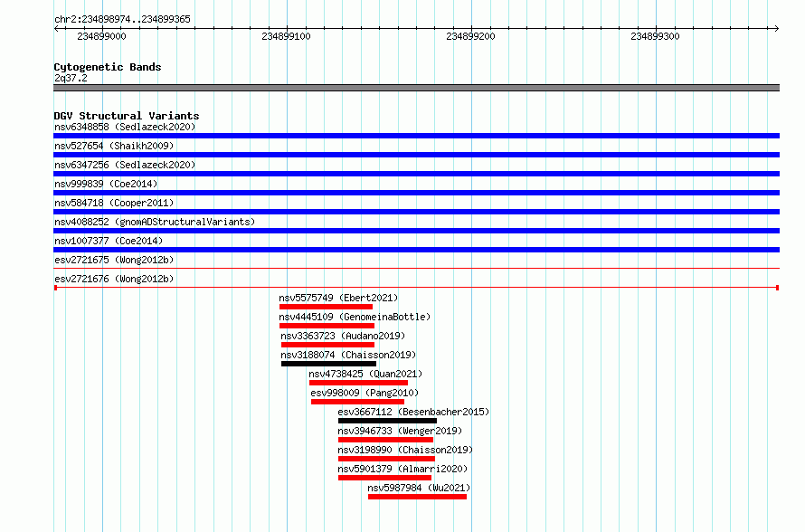This screenshot has height=532, width=805.
Task: Click the blue bar under nsv527654
Action: coord(416,155)
